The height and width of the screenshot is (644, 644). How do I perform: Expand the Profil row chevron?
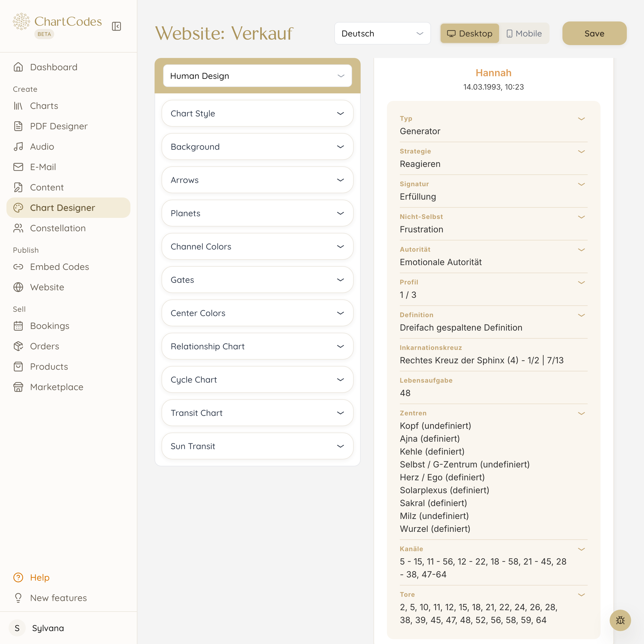(581, 282)
